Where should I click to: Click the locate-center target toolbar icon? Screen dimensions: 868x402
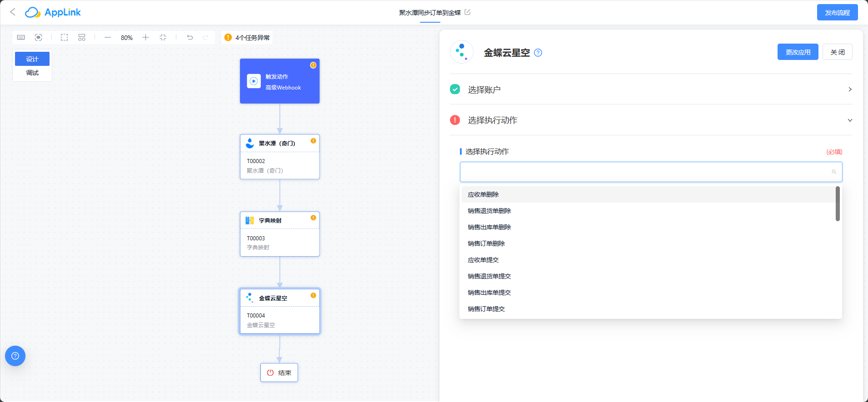click(39, 37)
